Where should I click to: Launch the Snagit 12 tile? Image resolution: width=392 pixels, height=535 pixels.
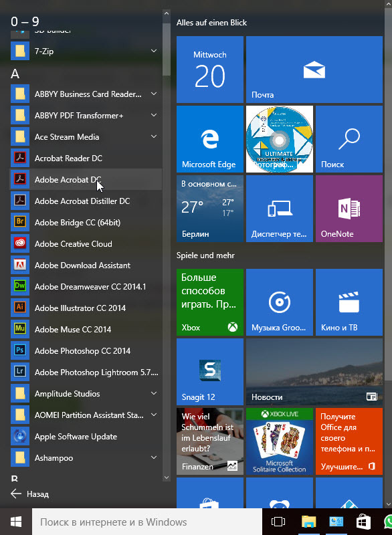tap(210, 372)
